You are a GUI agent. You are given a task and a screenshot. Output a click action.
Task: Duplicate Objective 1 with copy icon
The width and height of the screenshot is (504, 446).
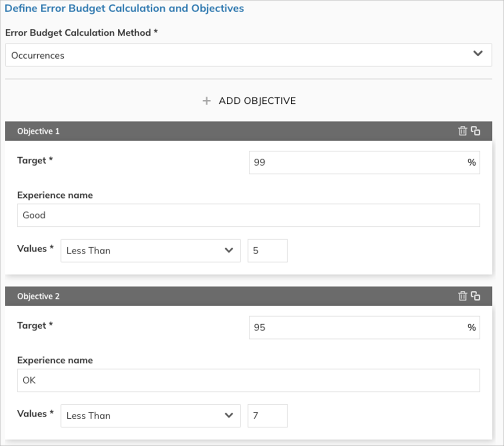click(x=475, y=131)
